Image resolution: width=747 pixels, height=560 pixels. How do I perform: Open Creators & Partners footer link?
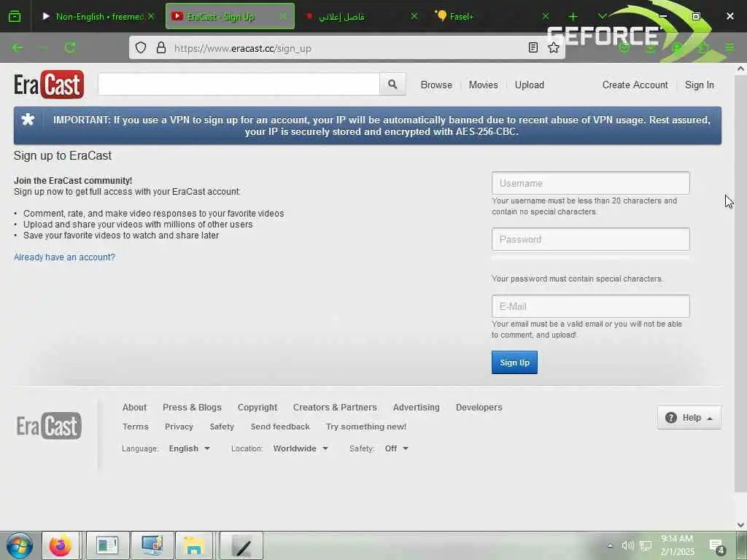(x=335, y=408)
